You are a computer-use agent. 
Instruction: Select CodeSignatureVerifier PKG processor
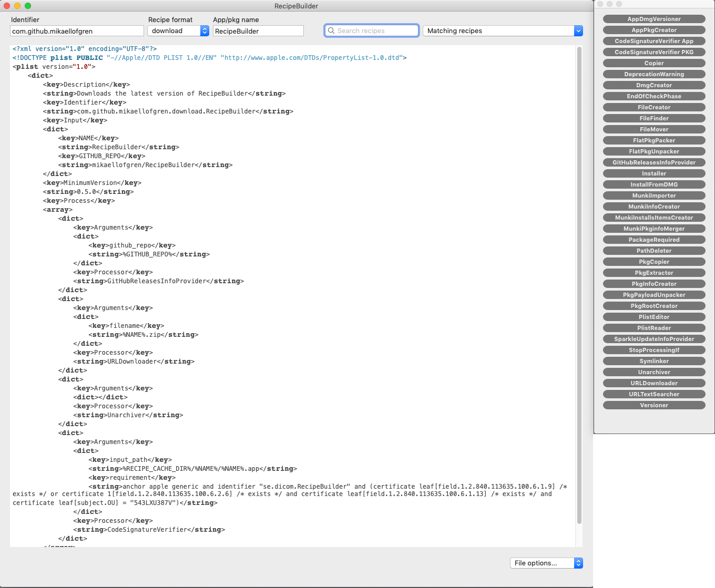pyautogui.click(x=654, y=52)
